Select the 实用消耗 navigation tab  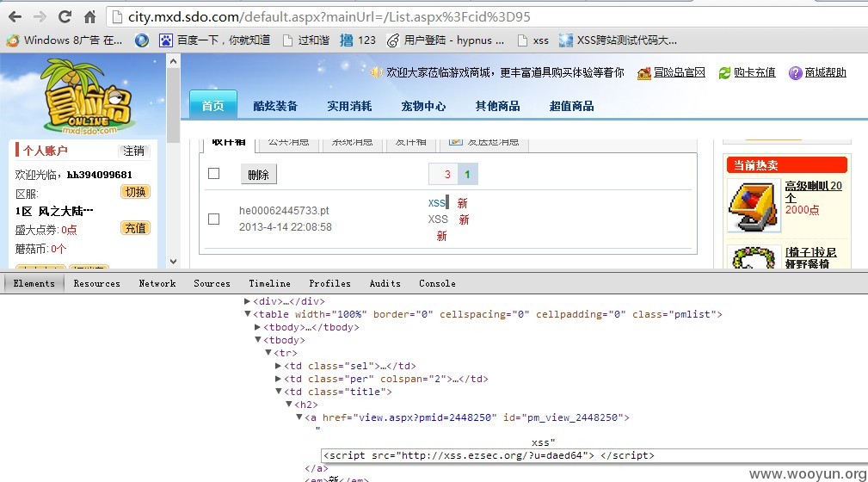coord(349,106)
